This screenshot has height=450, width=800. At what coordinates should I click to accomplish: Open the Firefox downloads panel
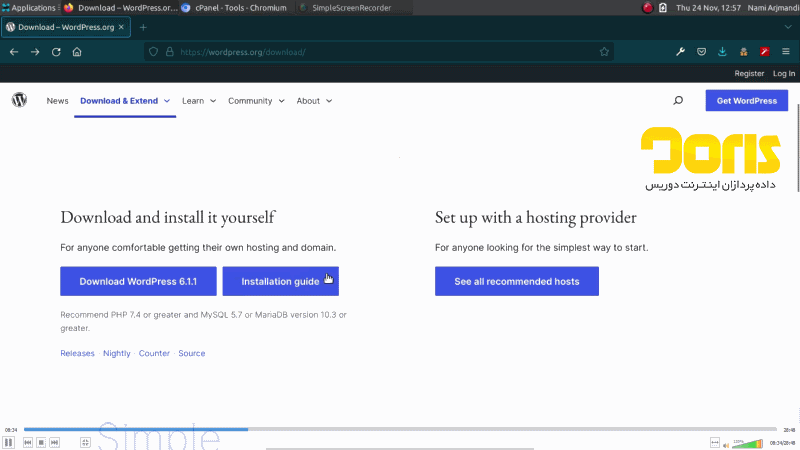pyautogui.click(x=722, y=52)
